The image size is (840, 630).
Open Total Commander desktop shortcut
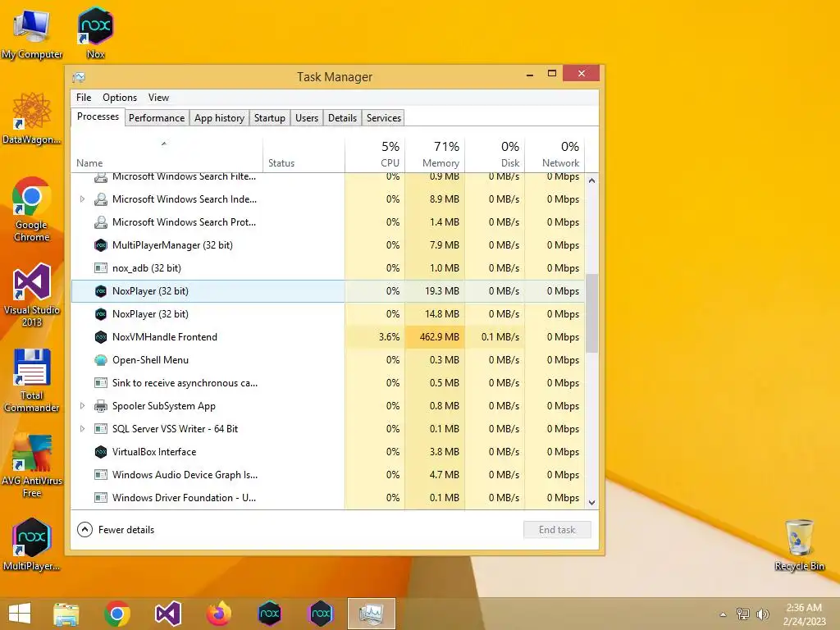click(32, 381)
